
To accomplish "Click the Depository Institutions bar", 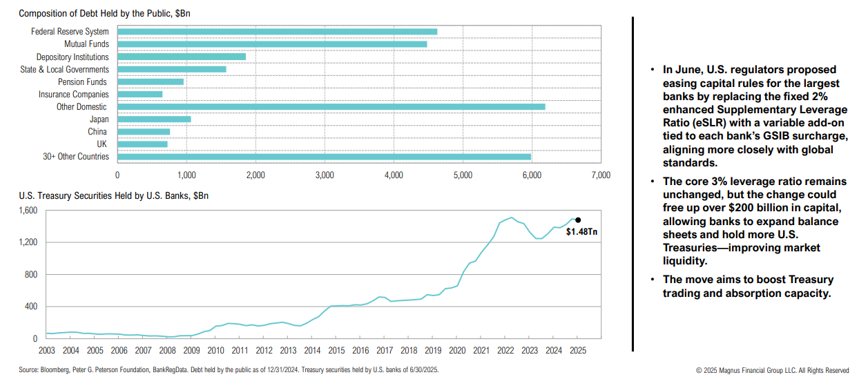I will coord(181,57).
